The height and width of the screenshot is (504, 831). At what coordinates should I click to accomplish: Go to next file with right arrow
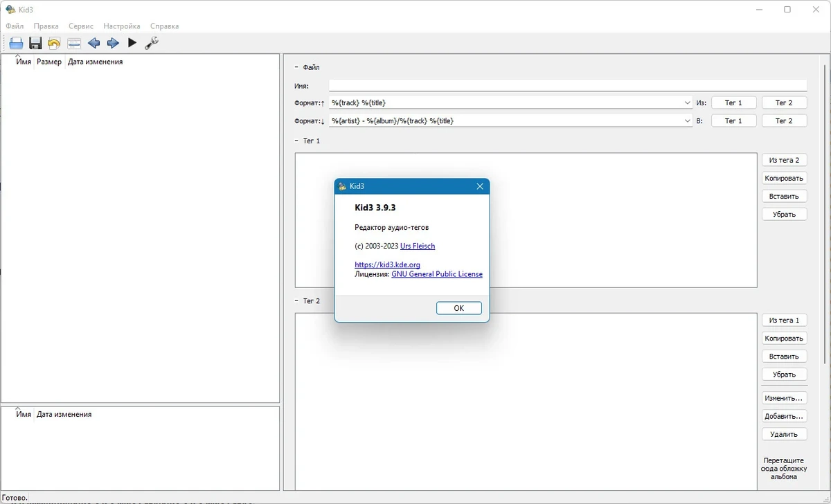pyautogui.click(x=113, y=43)
